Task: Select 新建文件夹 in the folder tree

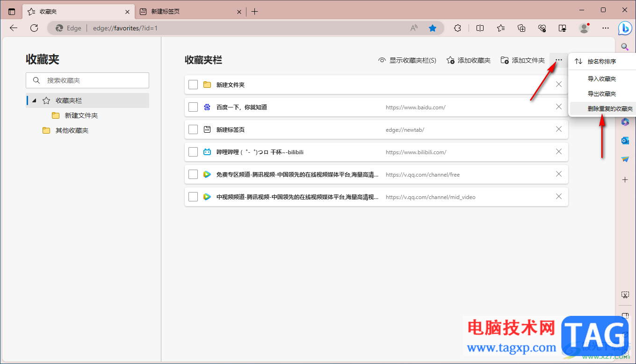Action: click(x=81, y=115)
